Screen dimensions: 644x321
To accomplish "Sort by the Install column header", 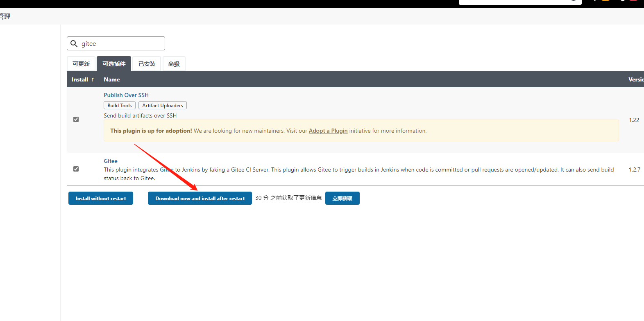I will [83, 79].
